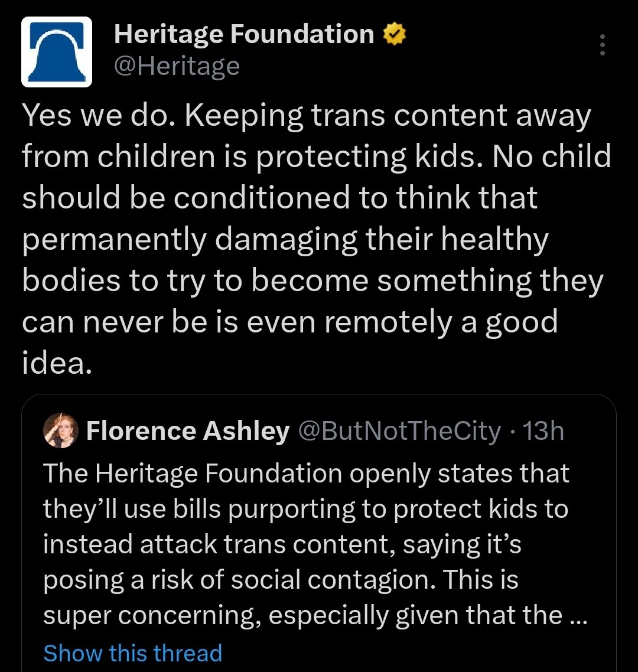Open Heritage Foundation display name profile

243,35
